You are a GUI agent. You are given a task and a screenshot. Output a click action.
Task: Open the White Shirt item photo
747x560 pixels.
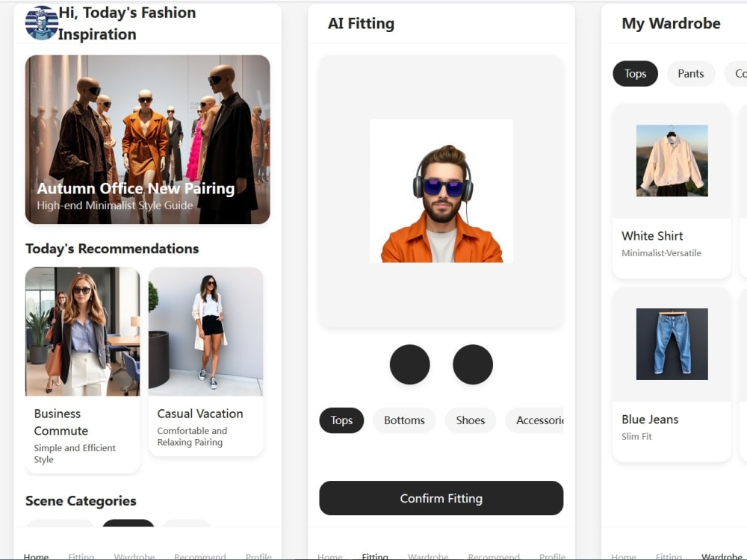pos(672,161)
